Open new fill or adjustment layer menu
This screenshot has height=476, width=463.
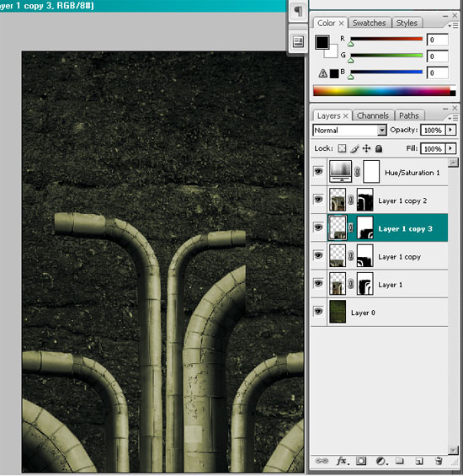point(381,461)
